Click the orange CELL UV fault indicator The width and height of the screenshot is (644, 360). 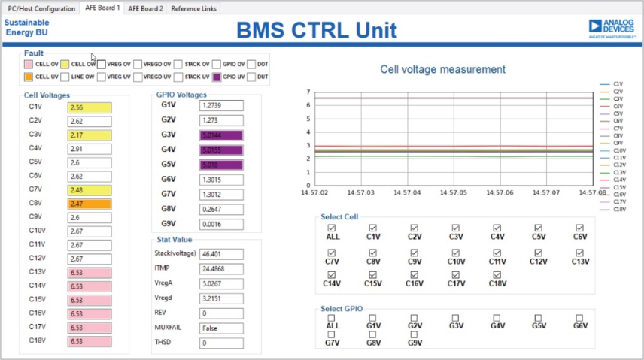[28, 77]
